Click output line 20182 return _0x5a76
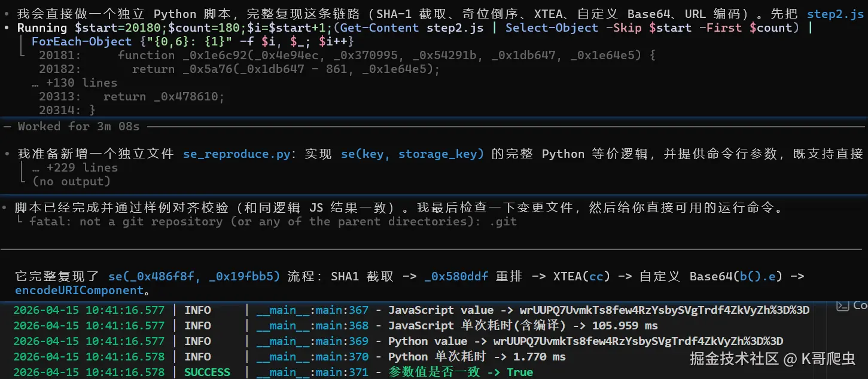 [x=239, y=69]
